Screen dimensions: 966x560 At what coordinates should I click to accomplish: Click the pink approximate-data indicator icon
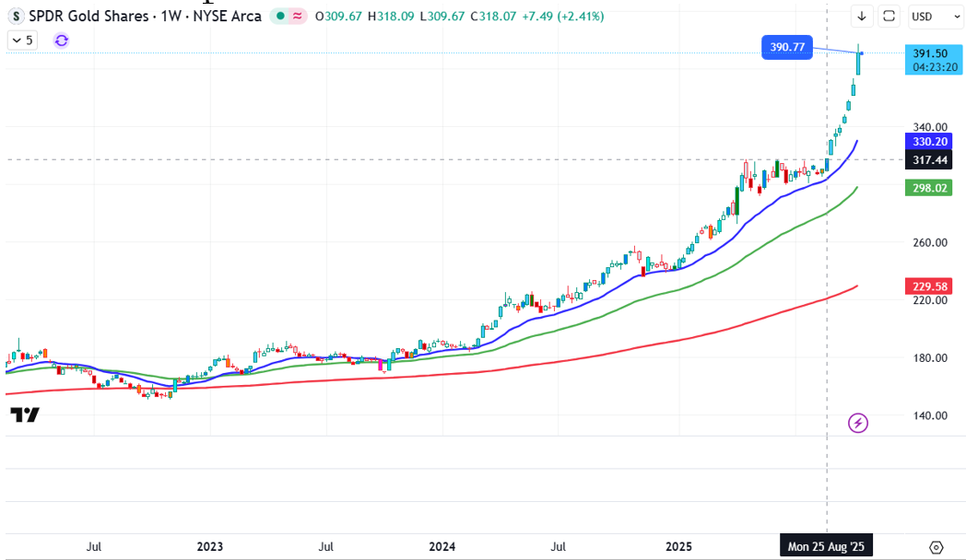coord(298,16)
